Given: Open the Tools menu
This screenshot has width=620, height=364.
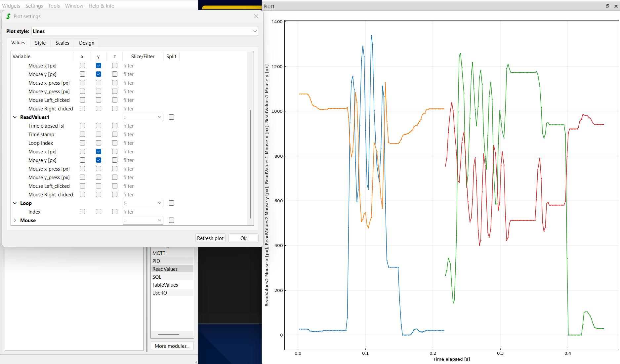Looking at the screenshot, I should click(54, 6).
